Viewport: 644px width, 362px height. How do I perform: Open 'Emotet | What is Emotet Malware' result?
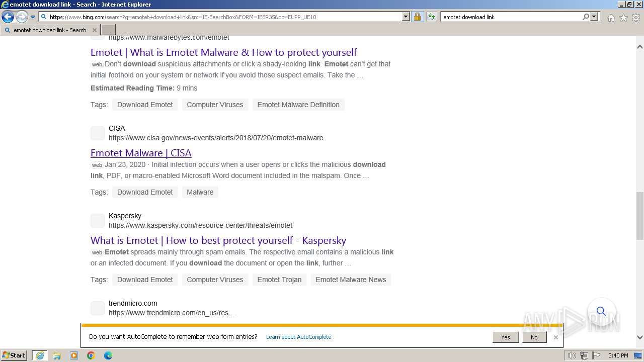coord(223,52)
